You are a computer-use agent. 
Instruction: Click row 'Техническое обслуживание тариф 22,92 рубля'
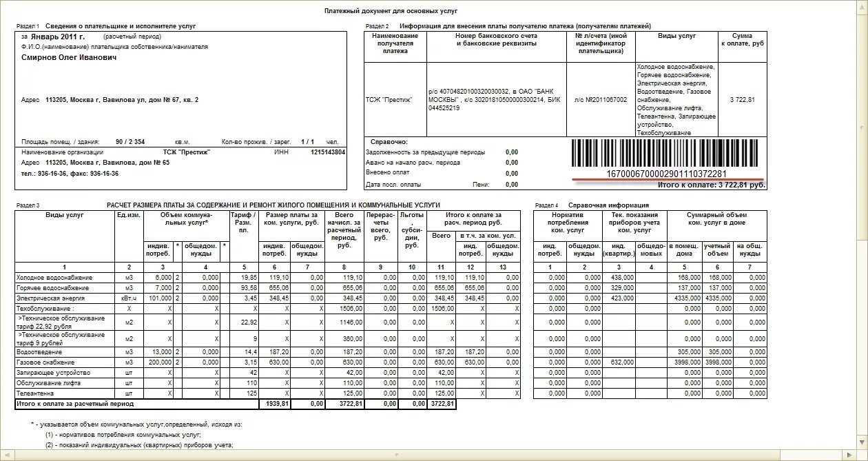pyautogui.click(x=61, y=322)
